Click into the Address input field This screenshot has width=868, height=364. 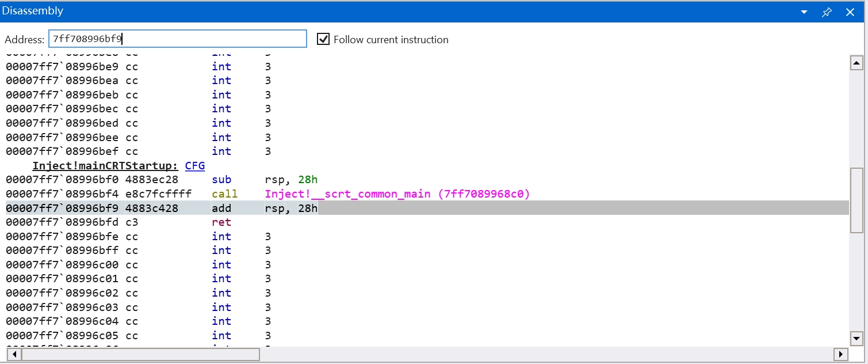177,39
